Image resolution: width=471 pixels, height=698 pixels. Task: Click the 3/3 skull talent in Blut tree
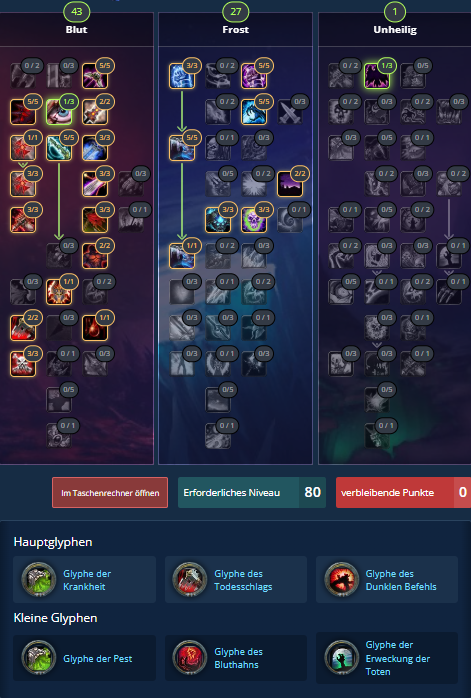pos(23,364)
